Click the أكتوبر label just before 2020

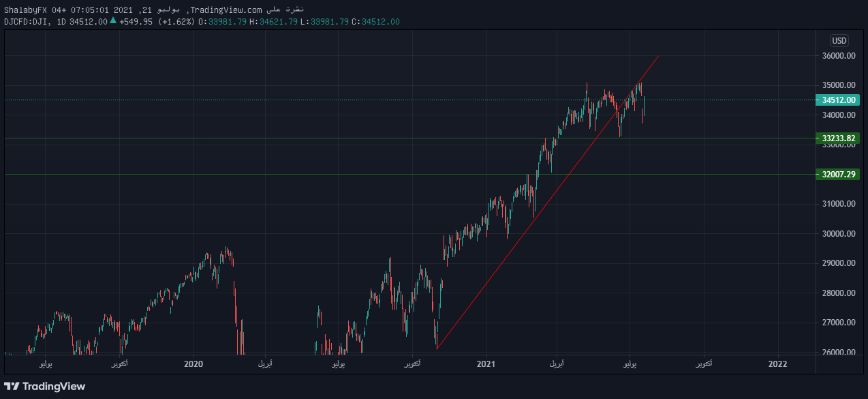click(121, 365)
